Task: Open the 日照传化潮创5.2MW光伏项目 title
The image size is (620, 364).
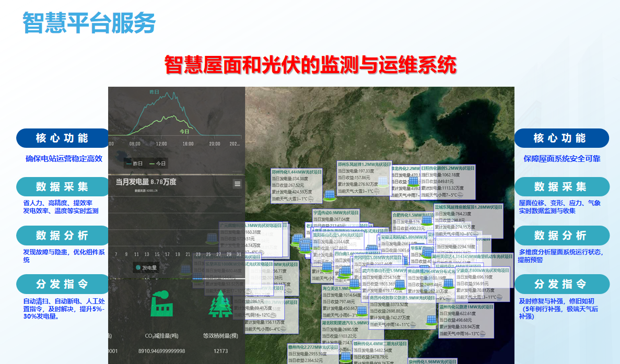Action: click(447, 169)
